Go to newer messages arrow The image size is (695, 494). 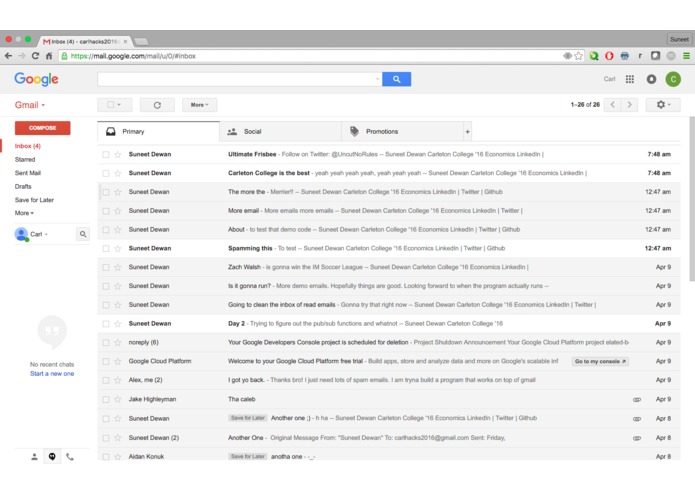[613, 105]
